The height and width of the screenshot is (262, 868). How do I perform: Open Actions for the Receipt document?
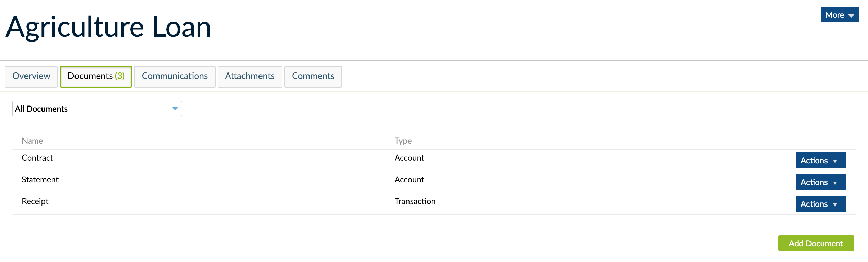pos(820,204)
